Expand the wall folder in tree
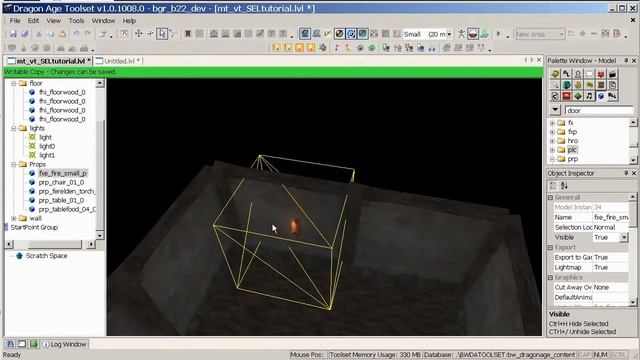Image resolution: width=640 pixels, height=360 pixels. 13,218
